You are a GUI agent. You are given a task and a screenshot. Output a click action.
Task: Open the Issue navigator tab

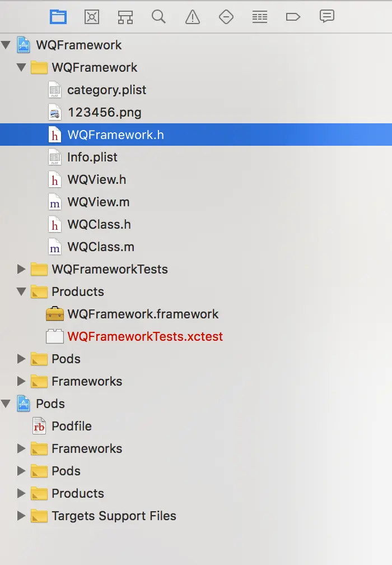193,17
